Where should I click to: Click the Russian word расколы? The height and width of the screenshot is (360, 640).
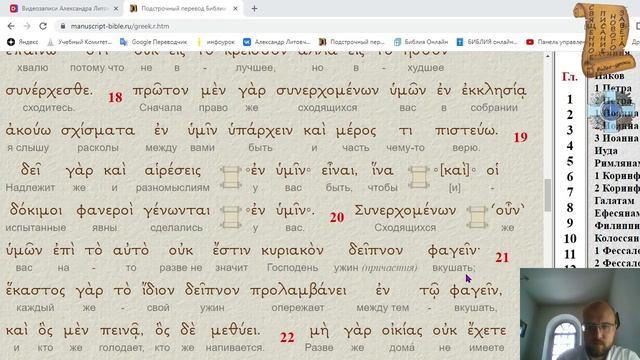point(98,147)
